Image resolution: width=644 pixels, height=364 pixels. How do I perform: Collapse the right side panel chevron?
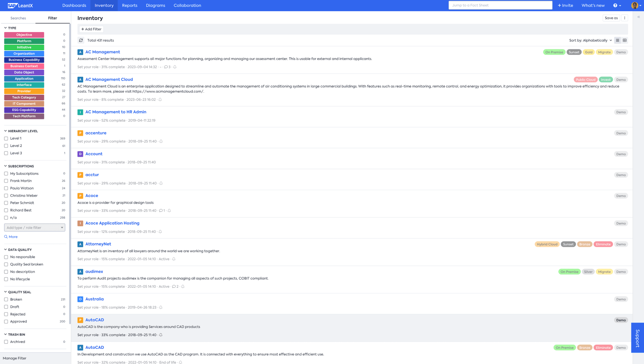638,17
